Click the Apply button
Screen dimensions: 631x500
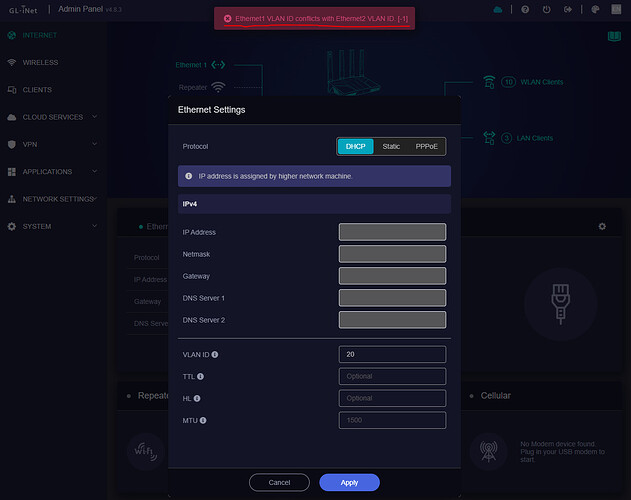[349, 482]
